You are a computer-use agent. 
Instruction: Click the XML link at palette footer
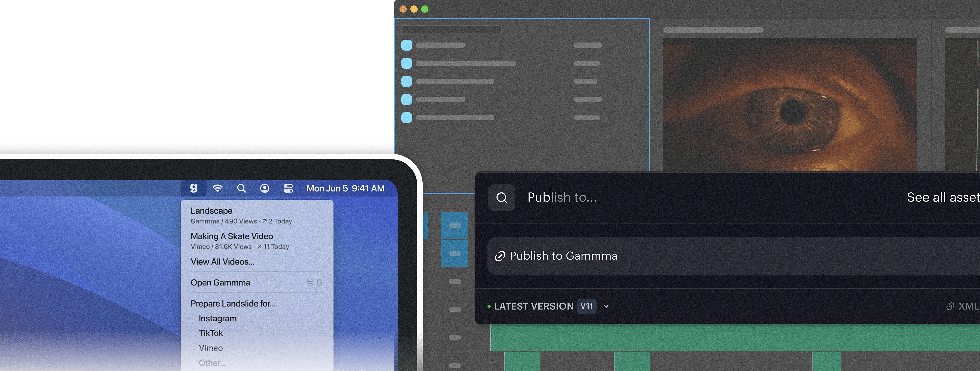click(962, 306)
